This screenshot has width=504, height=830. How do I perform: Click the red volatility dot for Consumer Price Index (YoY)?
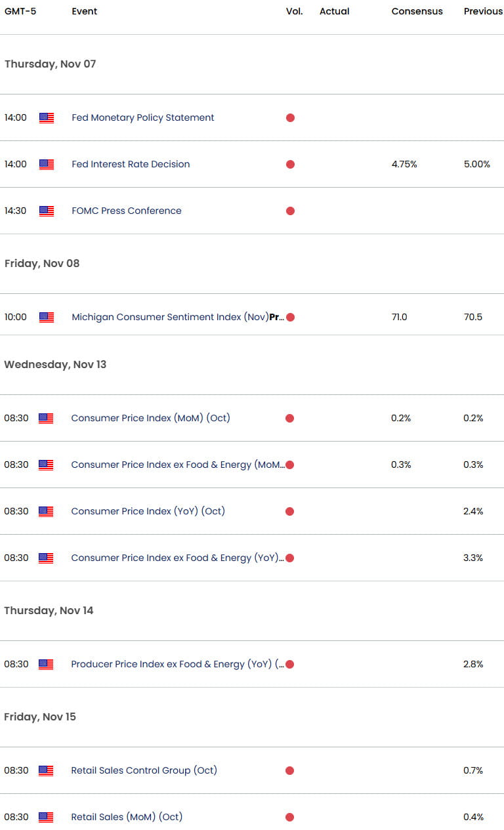(x=290, y=511)
